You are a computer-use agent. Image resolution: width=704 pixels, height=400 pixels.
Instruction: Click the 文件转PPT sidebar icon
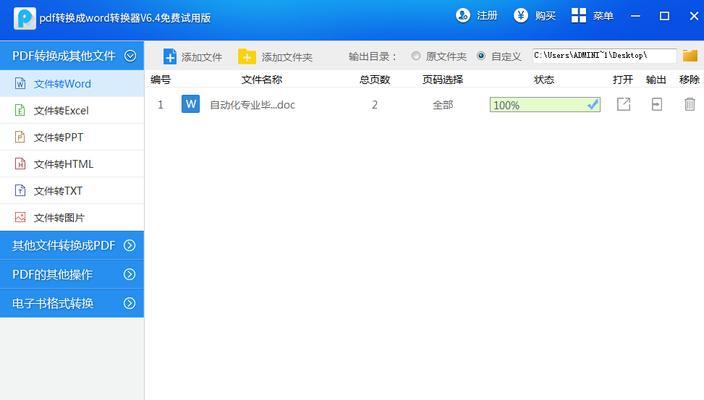click(20, 137)
